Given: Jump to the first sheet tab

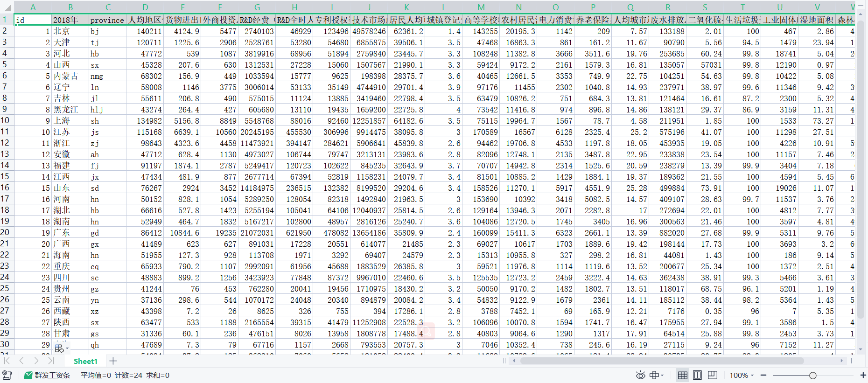Looking at the screenshot, I should point(7,361).
